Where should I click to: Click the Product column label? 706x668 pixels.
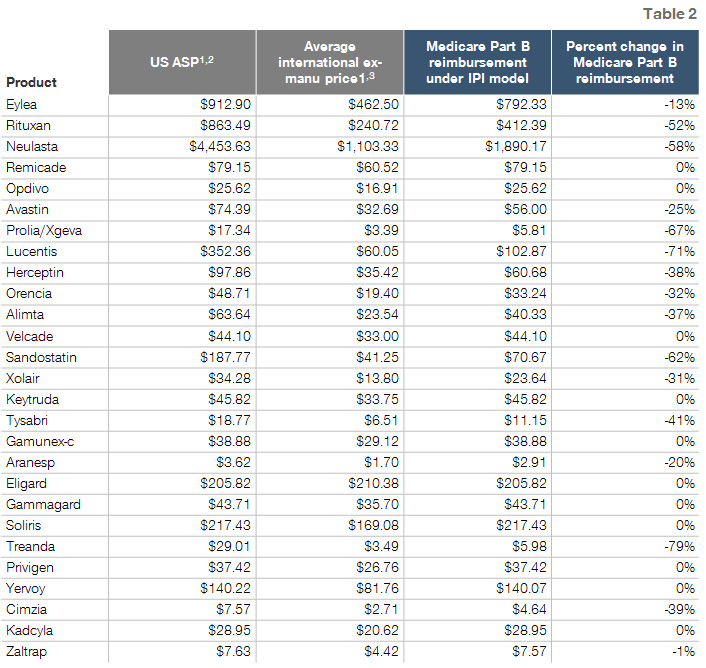(x=32, y=82)
